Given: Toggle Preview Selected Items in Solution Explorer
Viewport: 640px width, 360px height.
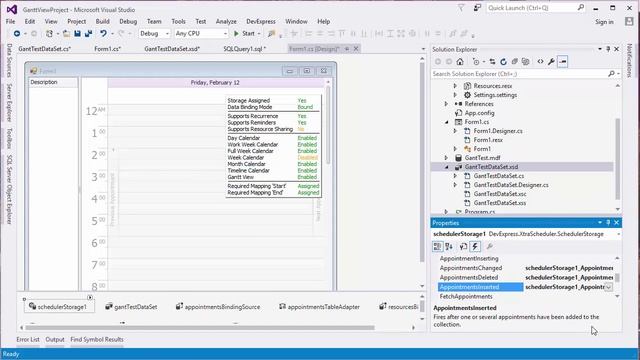Looking at the screenshot, I should coord(563,62).
